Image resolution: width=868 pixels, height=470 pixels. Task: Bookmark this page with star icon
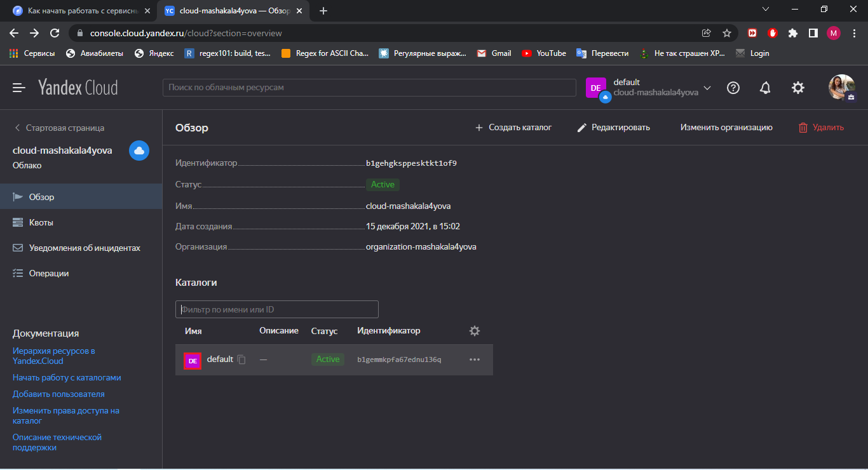point(727,33)
